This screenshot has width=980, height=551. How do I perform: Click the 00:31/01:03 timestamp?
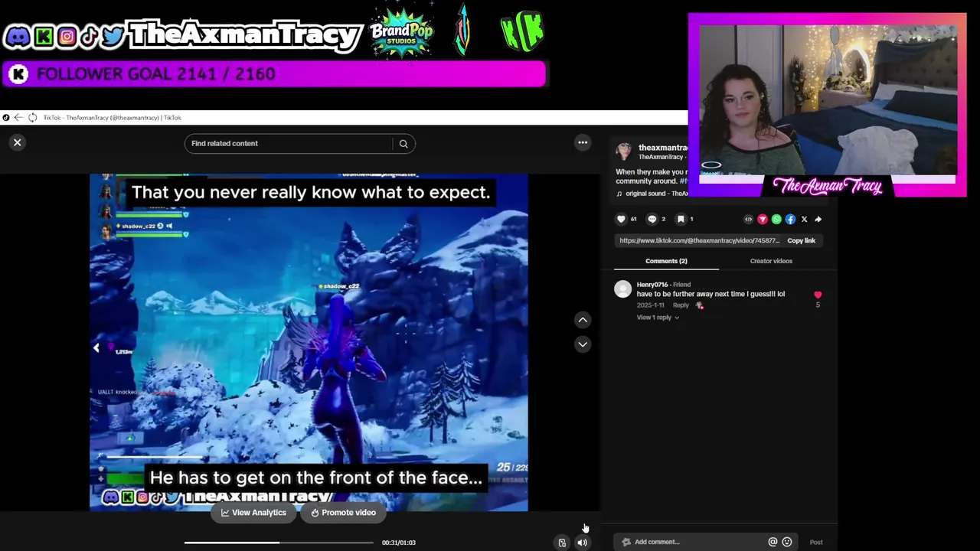click(x=399, y=543)
